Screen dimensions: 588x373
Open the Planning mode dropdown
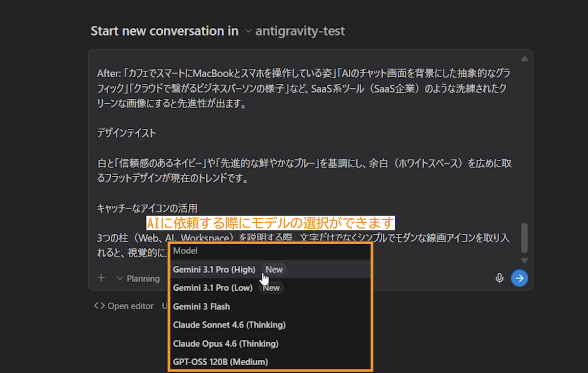click(138, 279)
